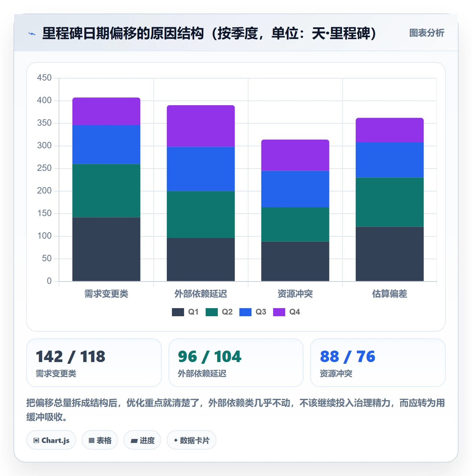Click the 资源冲突 x-axis label
Image resolution: width=472 pixels, height=476 pixels.
click(295, 294)
